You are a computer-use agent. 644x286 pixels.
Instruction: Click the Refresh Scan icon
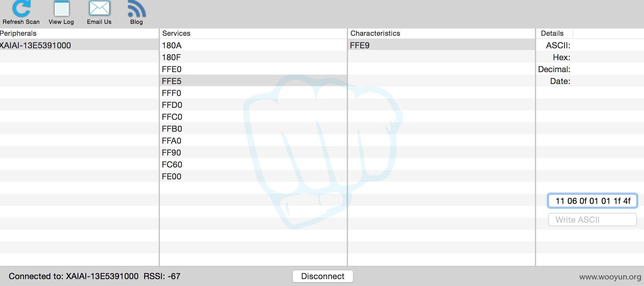[21, 8]
